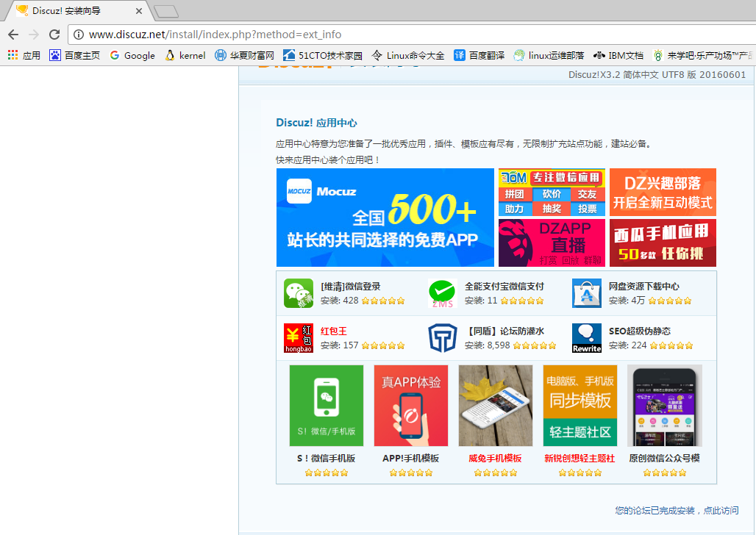Click the site info icon in address bar
This screenshot has height=535, width=756.
pos(78,35)
